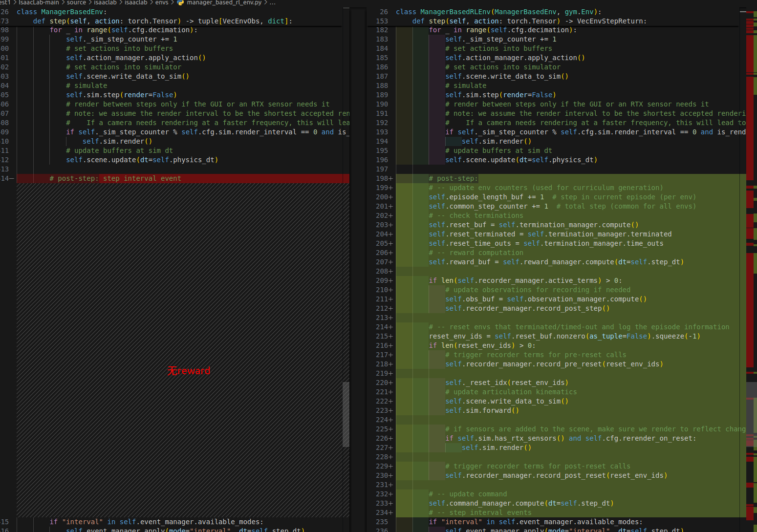
Task: Open the source breadcrumb segment
Action: 76,3
